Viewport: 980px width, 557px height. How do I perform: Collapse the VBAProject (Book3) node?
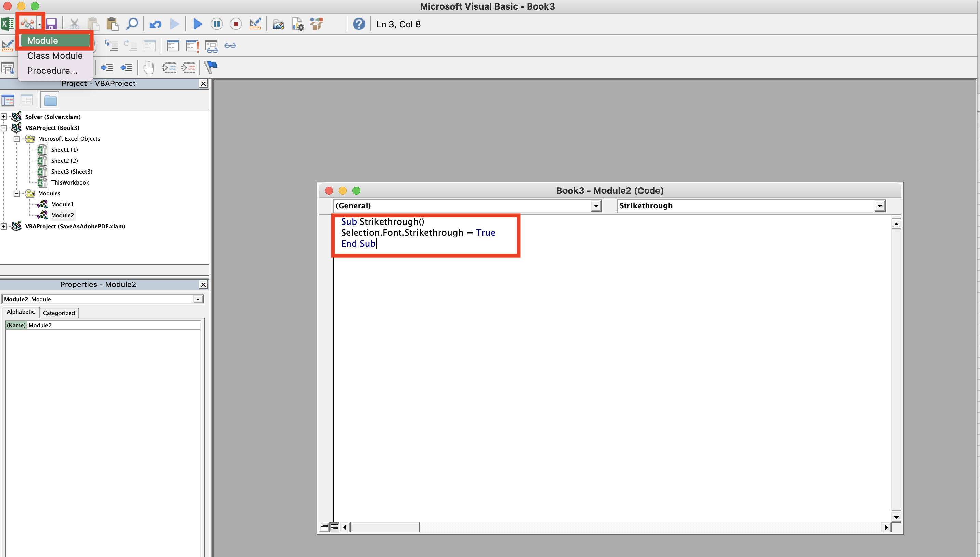4,128
